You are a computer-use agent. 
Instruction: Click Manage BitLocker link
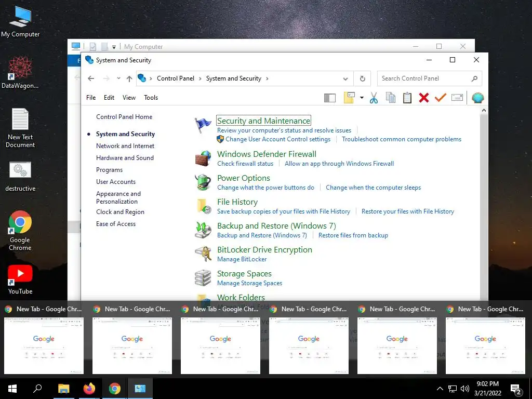pos(242,259)
